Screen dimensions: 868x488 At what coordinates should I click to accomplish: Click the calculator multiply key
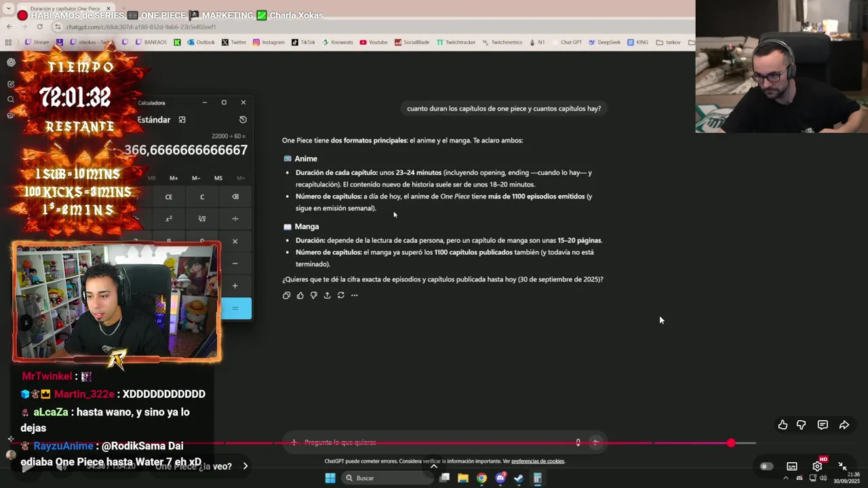pyautogui.click(x=235, y=241)
